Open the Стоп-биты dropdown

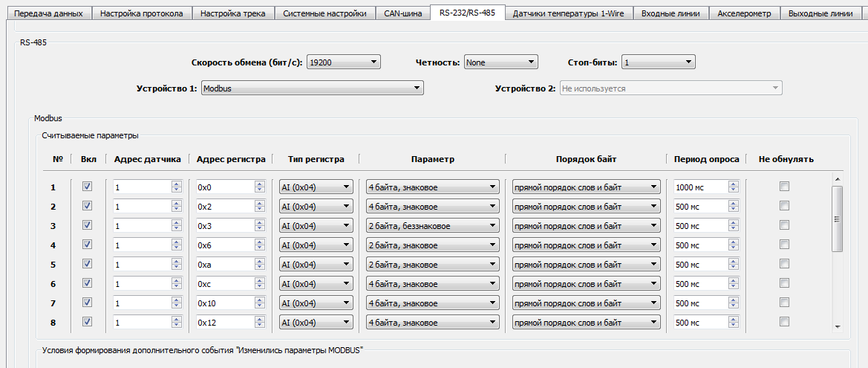(658, 62)
